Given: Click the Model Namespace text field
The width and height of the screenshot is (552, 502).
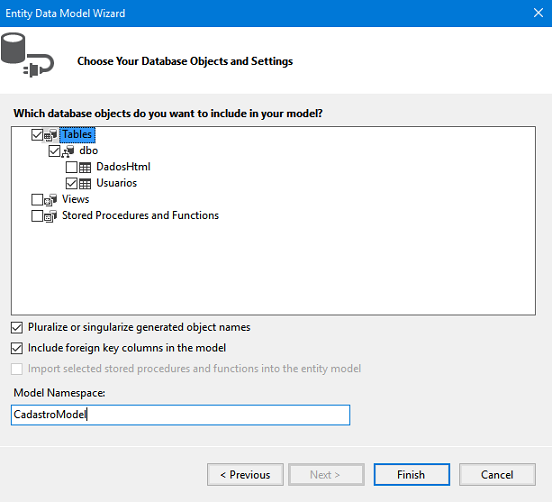Looking at the screenshot, I should (180, 415).
